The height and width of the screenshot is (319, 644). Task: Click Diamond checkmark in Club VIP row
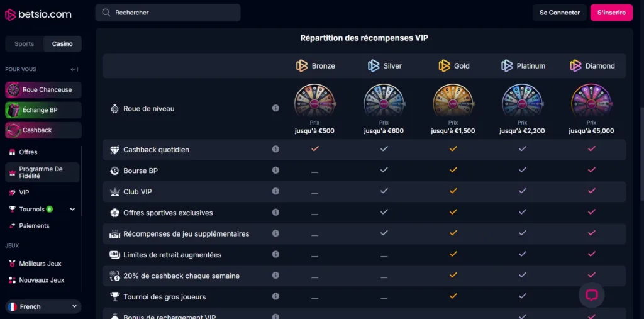coord(591,191)
